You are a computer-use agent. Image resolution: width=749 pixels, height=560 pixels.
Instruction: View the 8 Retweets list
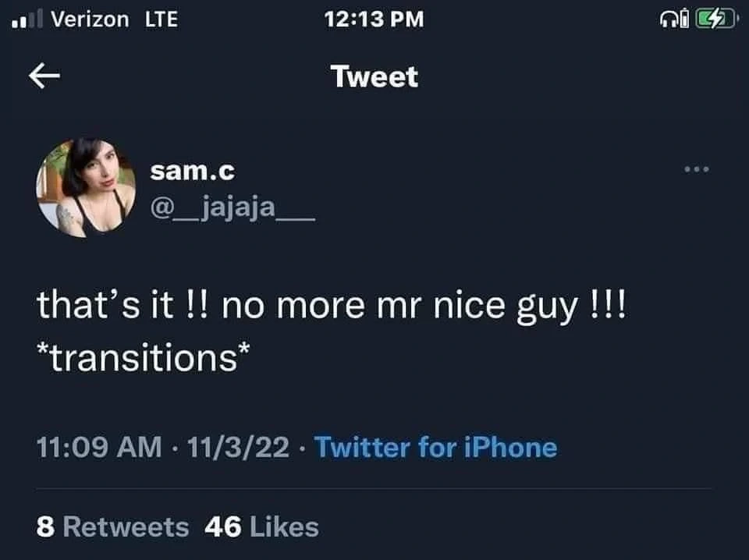[x=113, y=526]
